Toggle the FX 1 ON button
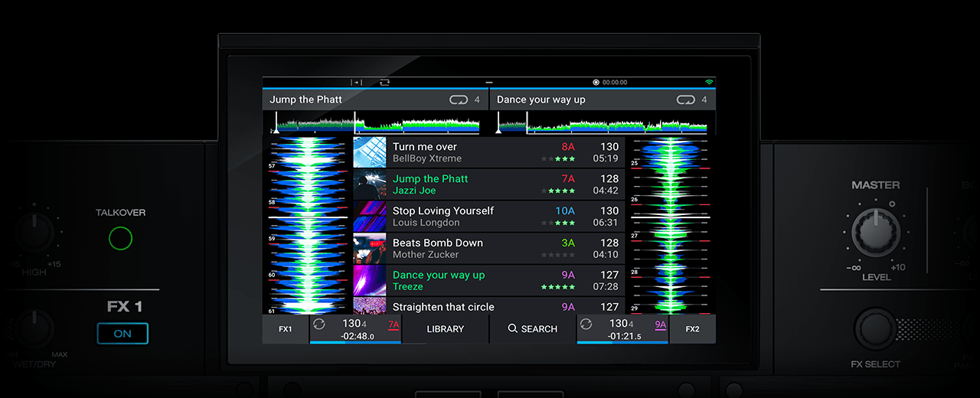Image resolution: width=980 pixels, height=398 pixels. pos(122,334)
